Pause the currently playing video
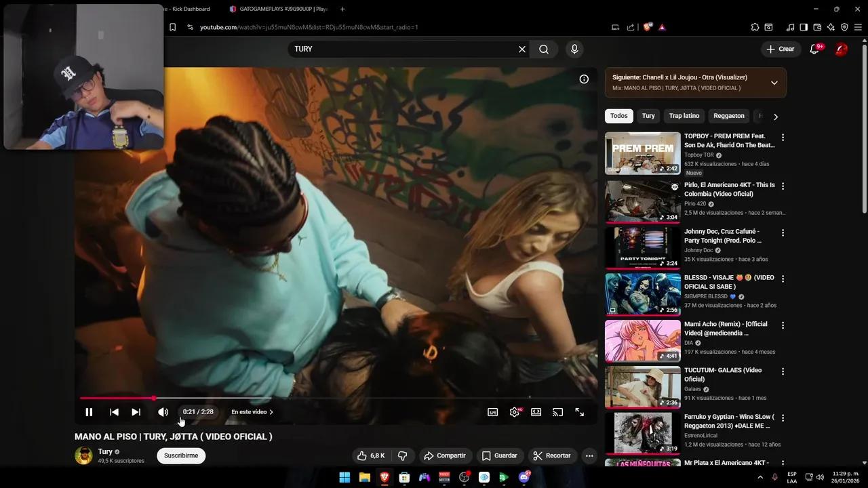Image resolution: width=868 pixels, height=488 pixels. (89, 411)
